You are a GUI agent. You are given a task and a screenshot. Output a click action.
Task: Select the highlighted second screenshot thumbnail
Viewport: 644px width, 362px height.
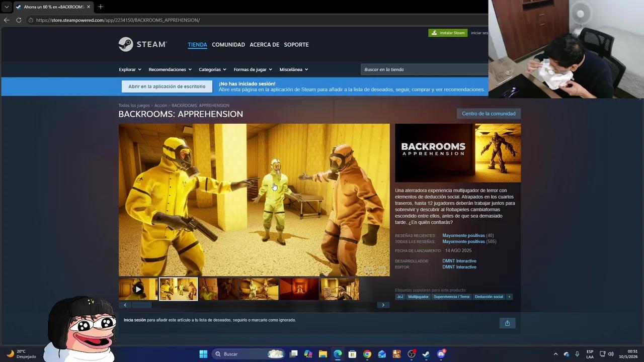tap(179, 289)
